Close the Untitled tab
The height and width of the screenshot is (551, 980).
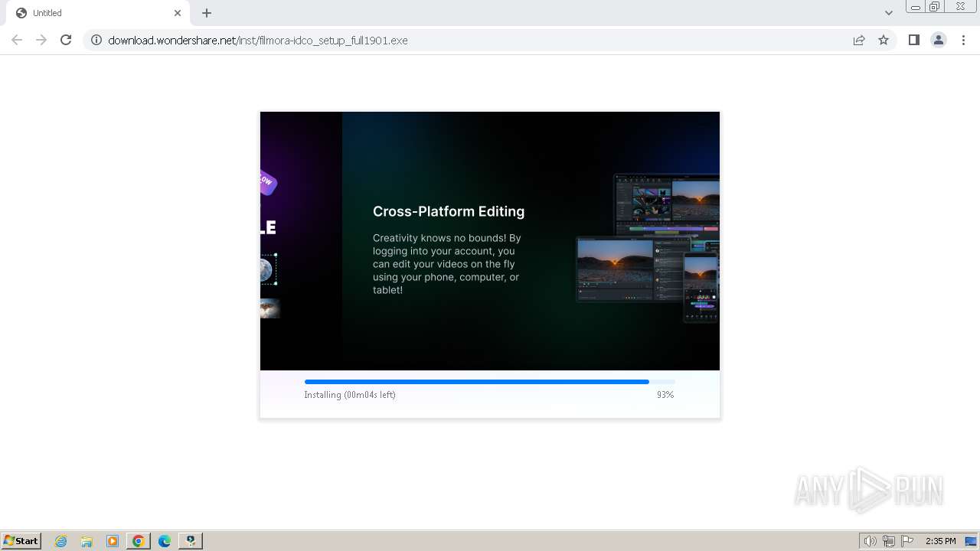coord(178,13)
